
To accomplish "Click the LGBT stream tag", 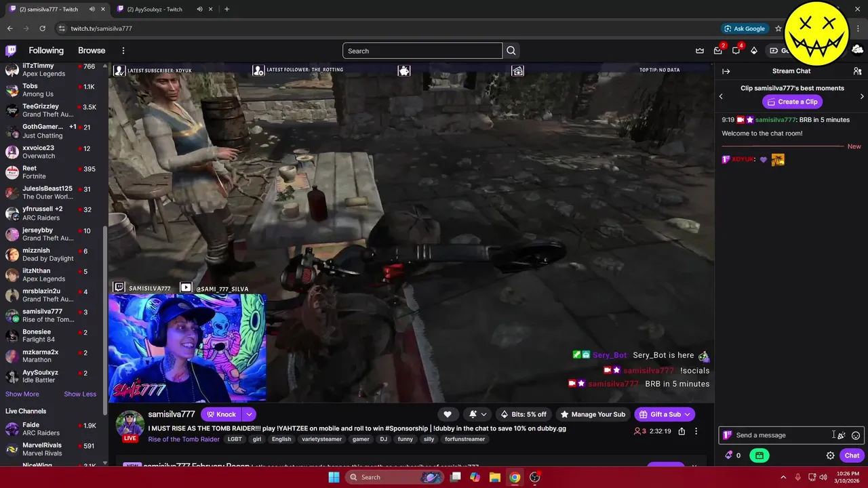I will [235, 439].
